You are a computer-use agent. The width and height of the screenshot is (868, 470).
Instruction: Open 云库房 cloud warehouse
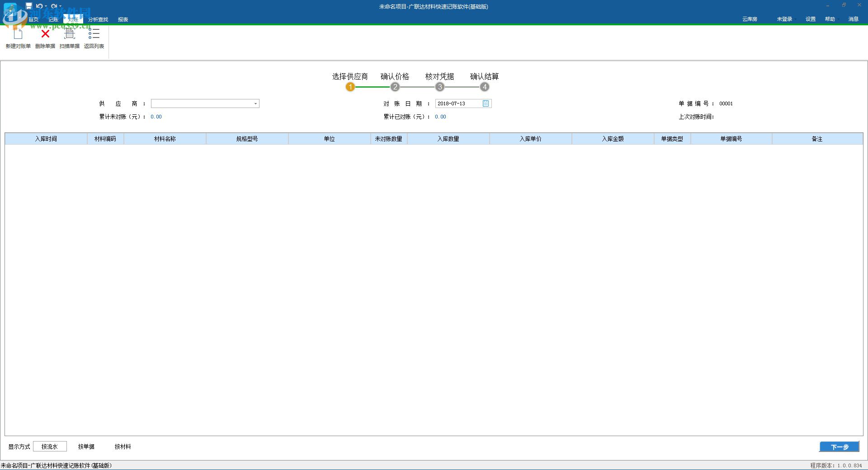pyautogui.click(x=750, y=19)
